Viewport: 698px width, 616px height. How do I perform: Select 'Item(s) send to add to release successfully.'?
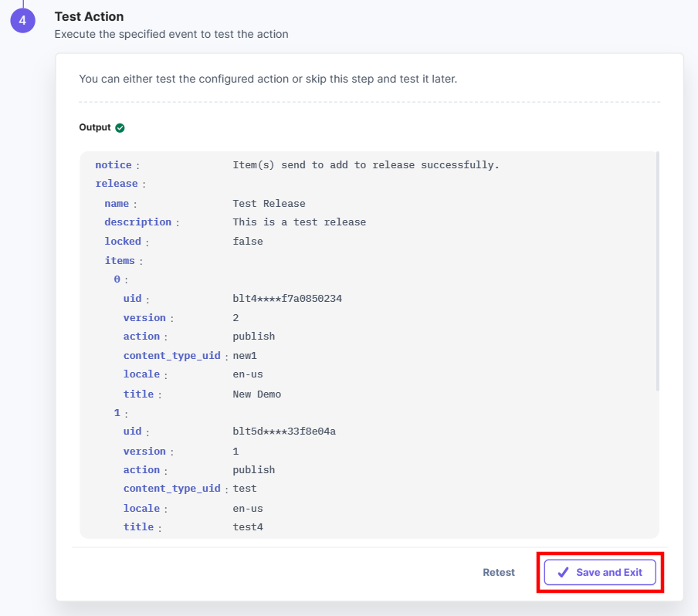pyautogui.click(x=366, y=165)
